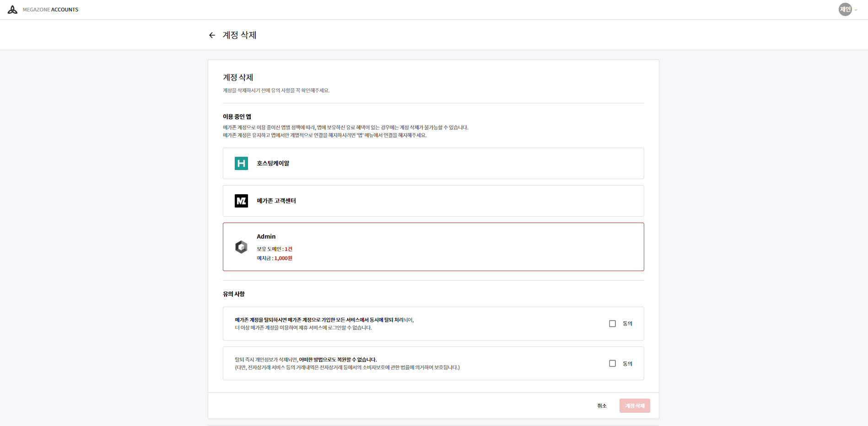Click the 제인 user avatar
This screenshot has height=426, width=868.
[845, 9]
